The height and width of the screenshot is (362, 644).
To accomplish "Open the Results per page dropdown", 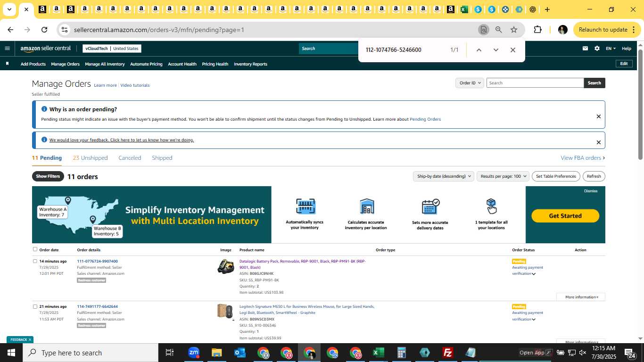I will point(503,176).
